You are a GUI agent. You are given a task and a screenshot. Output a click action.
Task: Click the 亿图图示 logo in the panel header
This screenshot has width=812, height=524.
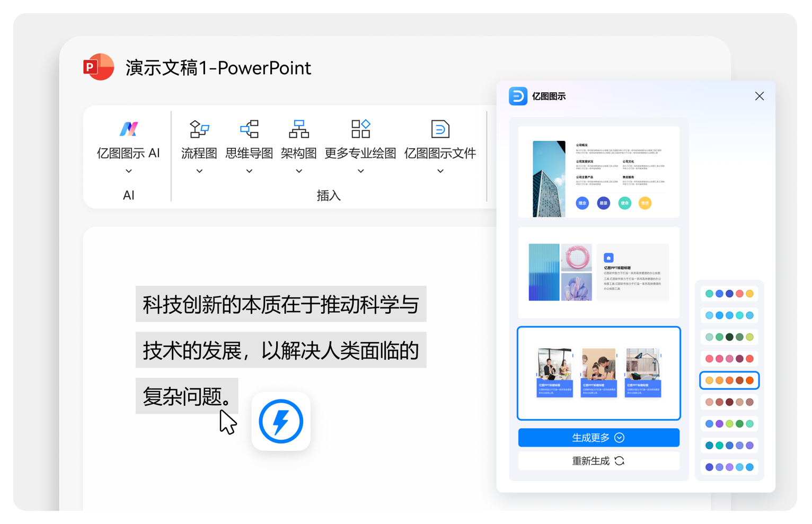click(518, 97)
